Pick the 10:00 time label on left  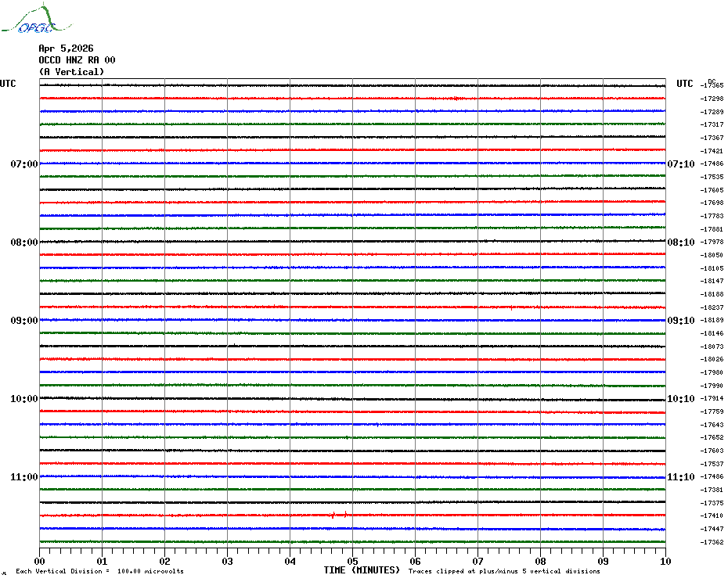click(x=24, y=399)
